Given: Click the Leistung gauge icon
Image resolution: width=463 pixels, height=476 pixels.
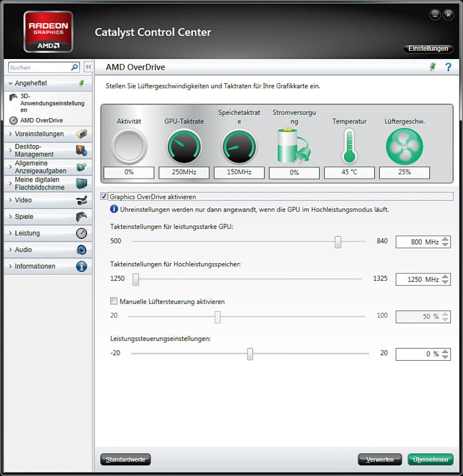Looking at the screenshot, I should (x=81, y=233).
